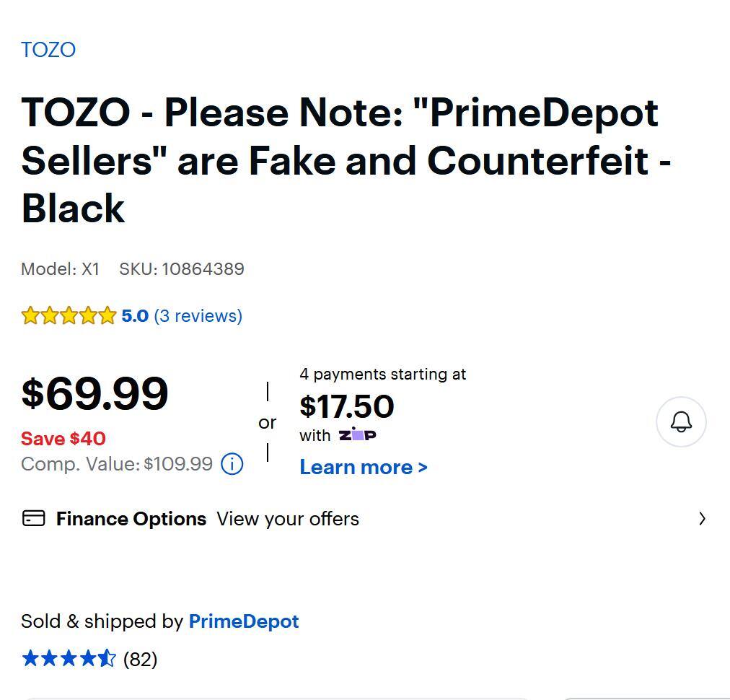Image resolution: width=730 pixels, height=700 pixels.
Task: Click the blue PrimeDepot seller star rating
Action: point(69,658)
